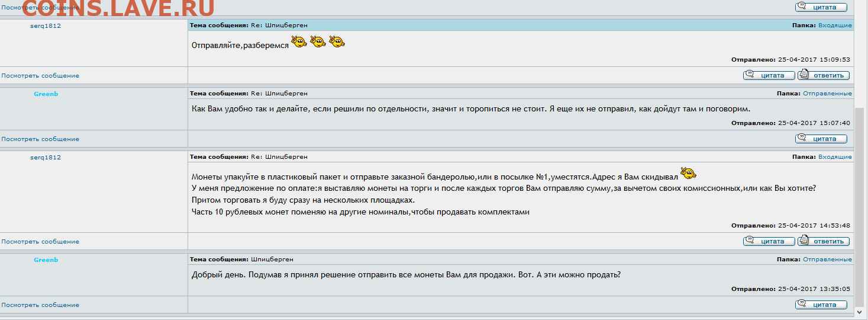Screen dimensions: 868x320
Task: View the message sent at 14:53:48
Action: click(x=40, y=242)
